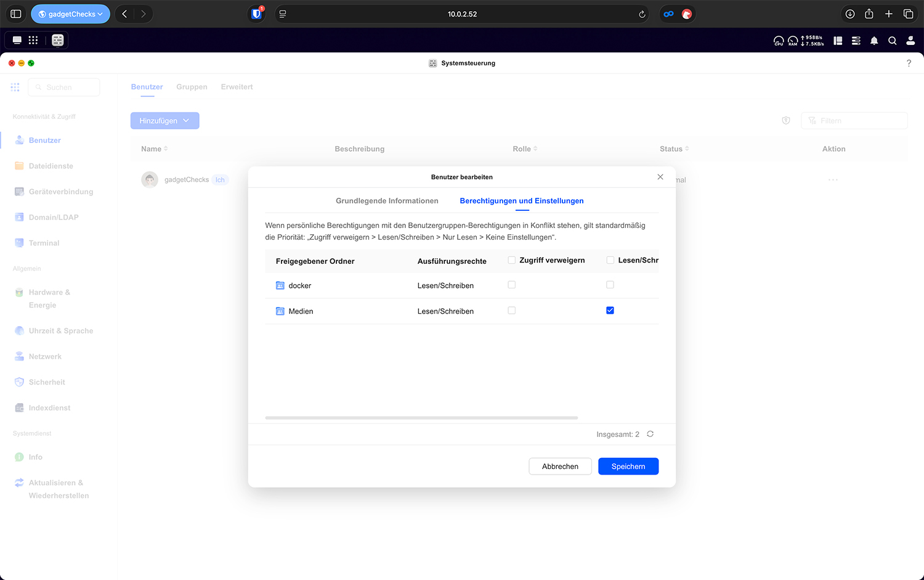The image size is (924, 580).
Task: Expand the Hinzufügen dropdown button
Action: click(x=164, y=121)
